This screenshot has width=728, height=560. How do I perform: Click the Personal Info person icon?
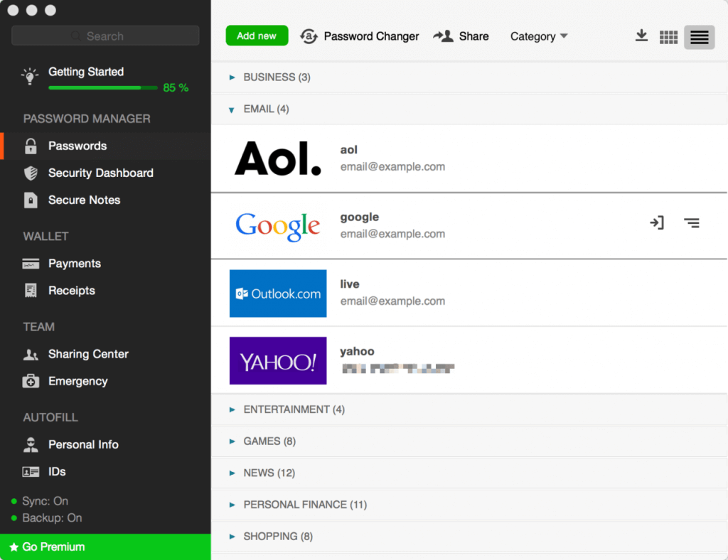click(31, 444)
